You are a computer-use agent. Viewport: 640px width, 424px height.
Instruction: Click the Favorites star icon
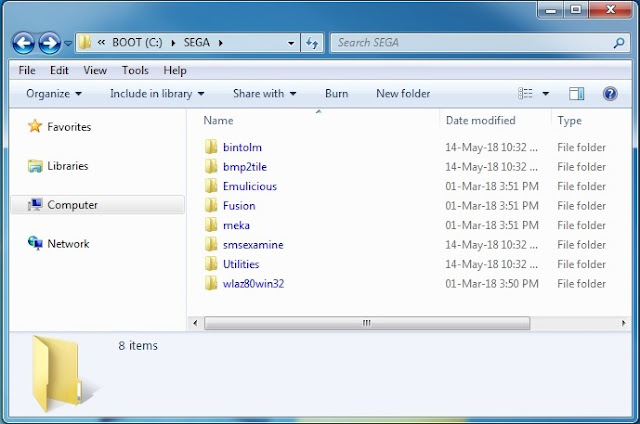coord(35,126)
